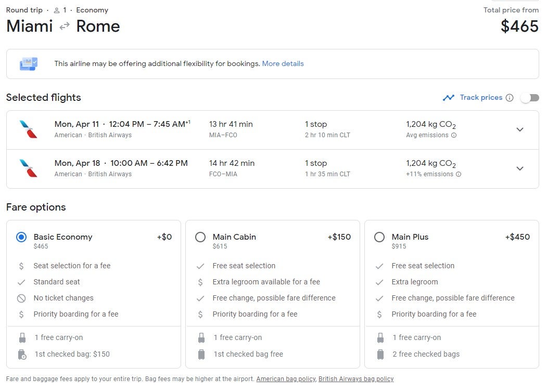Image resolution: width=547 pixels, height=392 pixels.
Task: Select the Main Plus fare option
Action: point(379,237)
